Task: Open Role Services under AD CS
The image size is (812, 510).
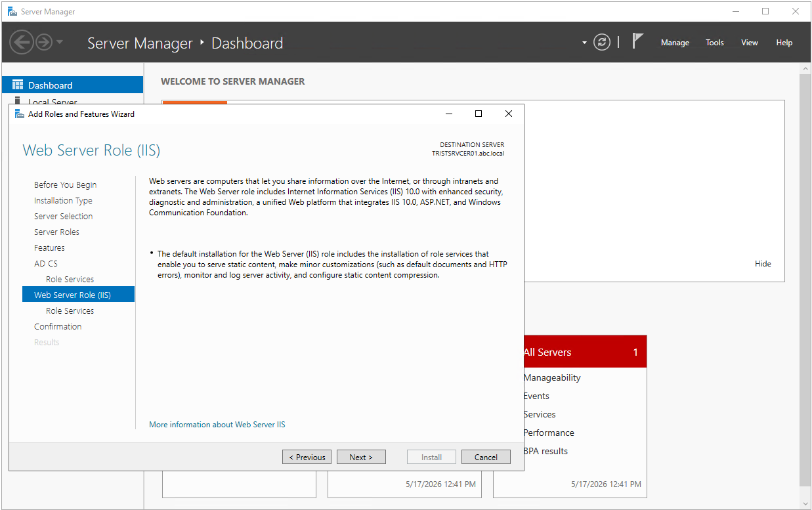Action: click(70, 280)
